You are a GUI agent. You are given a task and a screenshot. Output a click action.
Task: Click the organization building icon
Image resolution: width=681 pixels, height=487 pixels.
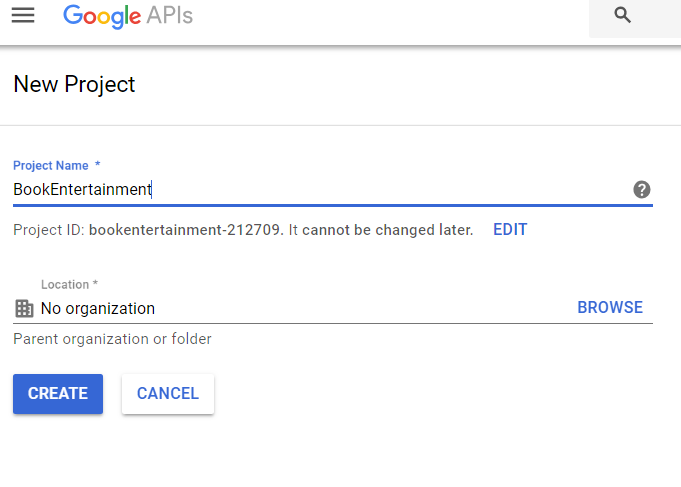point(24,308)
